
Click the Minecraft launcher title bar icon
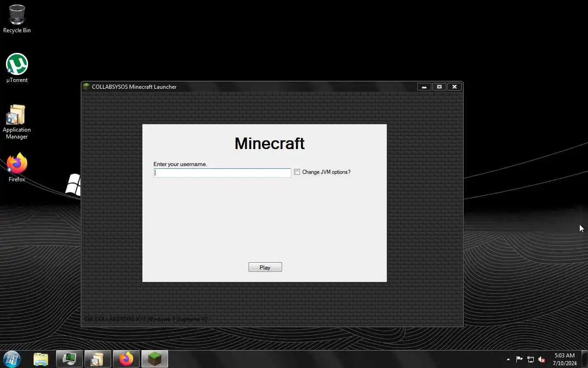click(86, 86)
